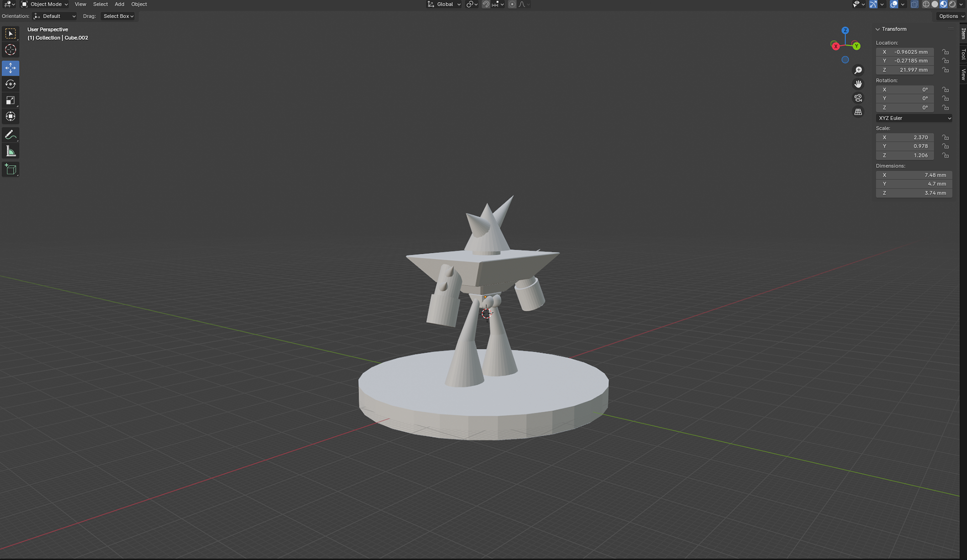Toggle lock for Scale Z

tap(945, 156)
